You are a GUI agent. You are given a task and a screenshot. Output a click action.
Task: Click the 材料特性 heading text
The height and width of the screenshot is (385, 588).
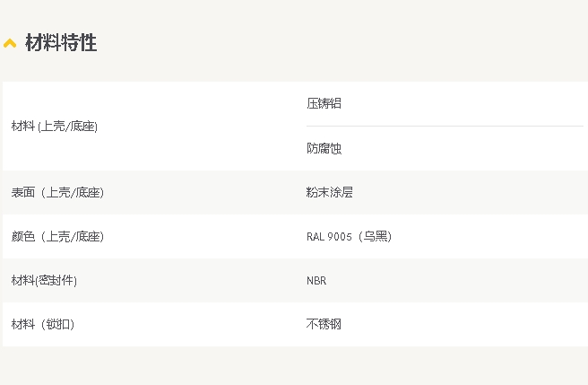(x=61, y=43)
